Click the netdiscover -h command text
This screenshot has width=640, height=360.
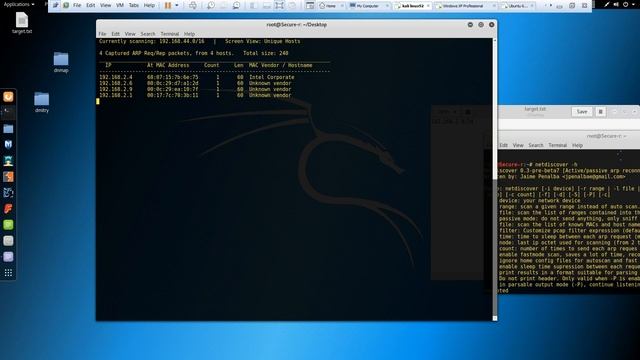[556, 164]
